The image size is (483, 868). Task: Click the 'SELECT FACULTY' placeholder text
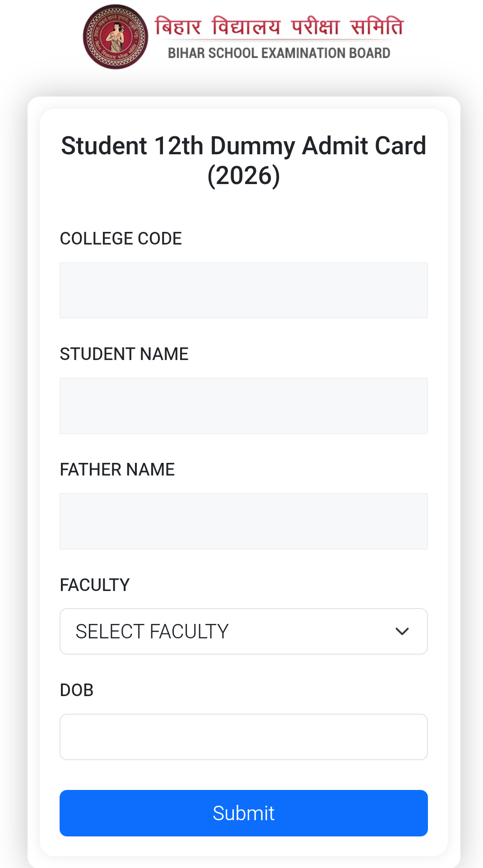tap(152, 632)
